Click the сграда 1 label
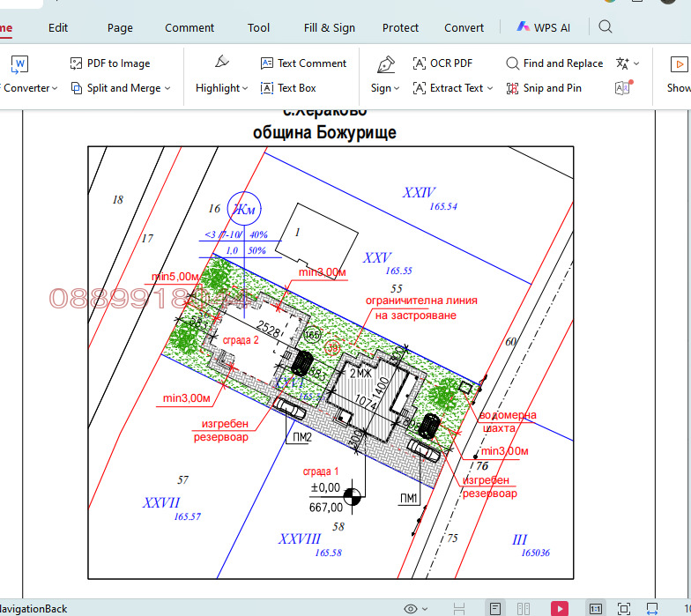 tap(321, 471)
